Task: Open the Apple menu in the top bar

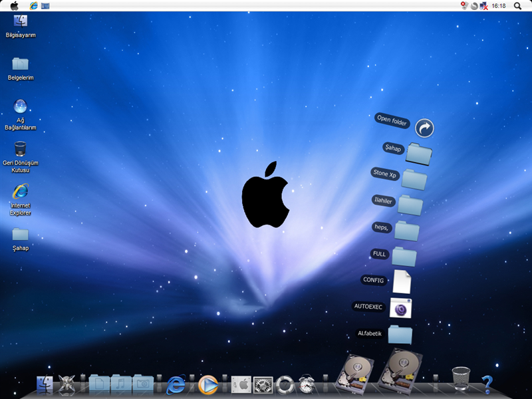Action: point(15,5)
